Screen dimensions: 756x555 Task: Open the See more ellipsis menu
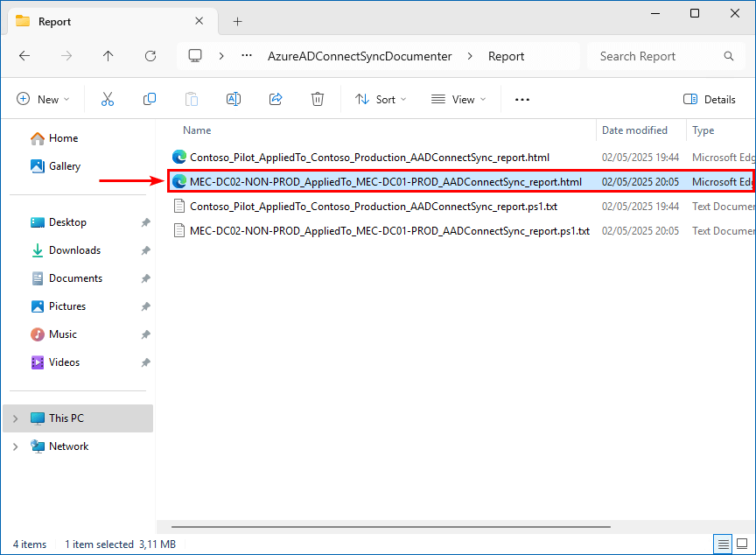click(522, 99)
